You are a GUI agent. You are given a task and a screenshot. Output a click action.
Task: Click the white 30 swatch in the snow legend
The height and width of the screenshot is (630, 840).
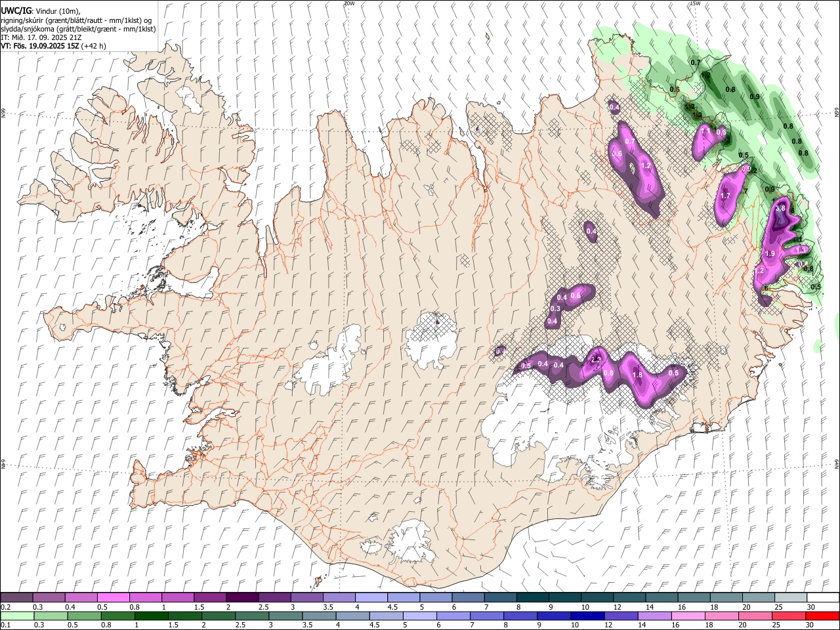pos(822,597)
